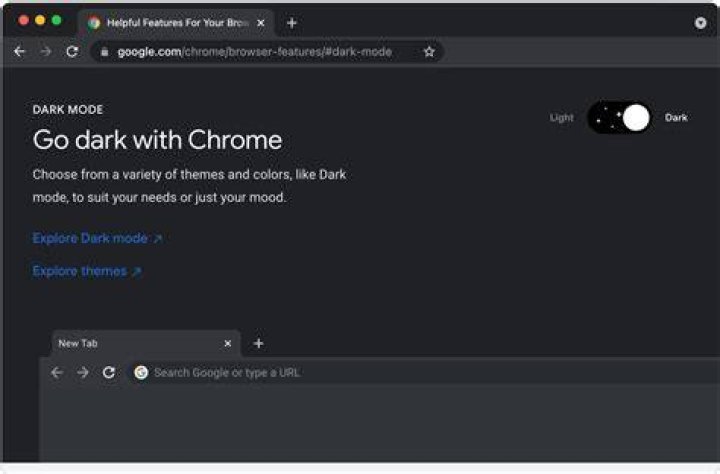Screen dimensions: 720x474
Task: Go back using the browser back arrow
Action: click(19, 51)
